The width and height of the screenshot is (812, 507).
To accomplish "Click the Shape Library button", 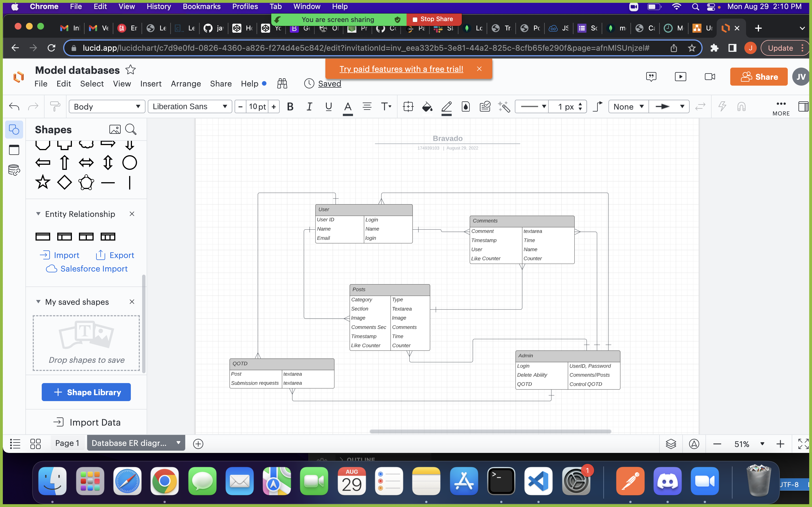I will [86, 392].
